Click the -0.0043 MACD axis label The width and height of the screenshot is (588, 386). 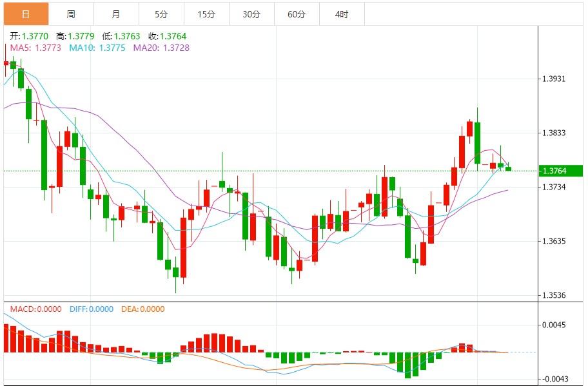coord(554,379)
